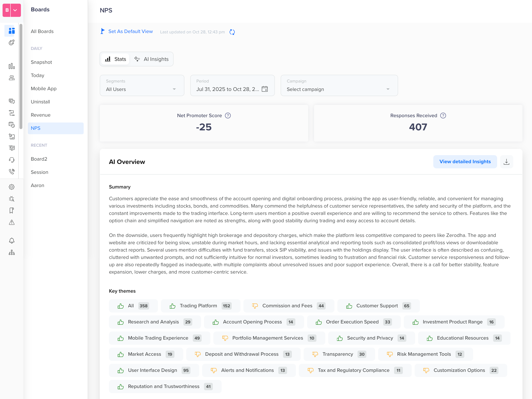Click the refresh icon next to last updated
532x399 pixels.
tap(232, 32)
